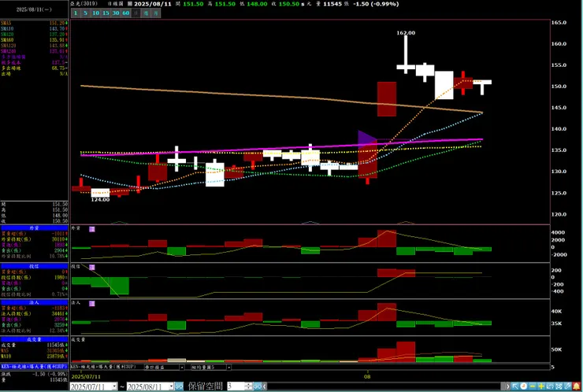Switch to the 15-minute timeframe tab
This screenshot has height=392, width=583.
[106, 13]
